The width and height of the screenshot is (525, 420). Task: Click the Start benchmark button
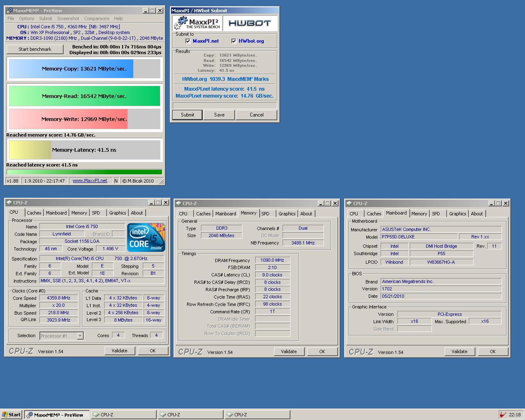tap(35, 49)
